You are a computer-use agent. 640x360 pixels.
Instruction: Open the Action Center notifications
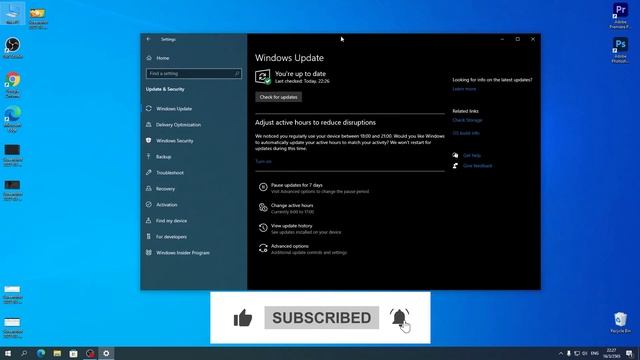(x=630, y=353)
